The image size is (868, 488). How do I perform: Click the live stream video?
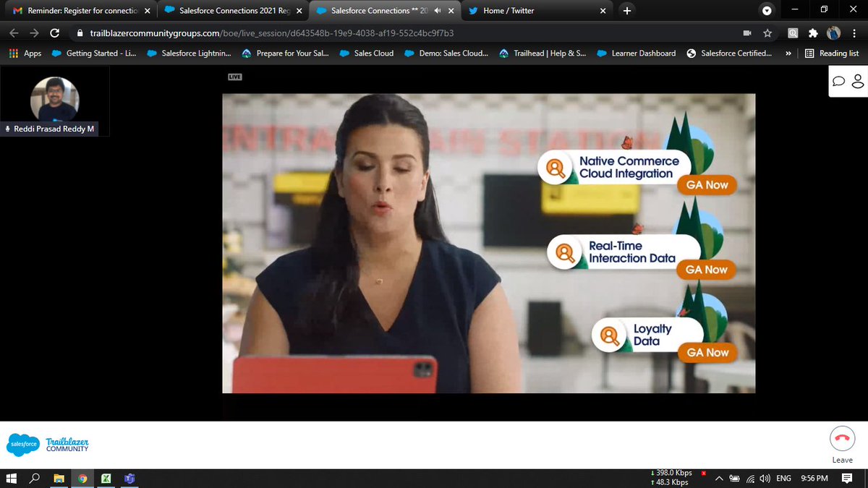coord(488,244)
